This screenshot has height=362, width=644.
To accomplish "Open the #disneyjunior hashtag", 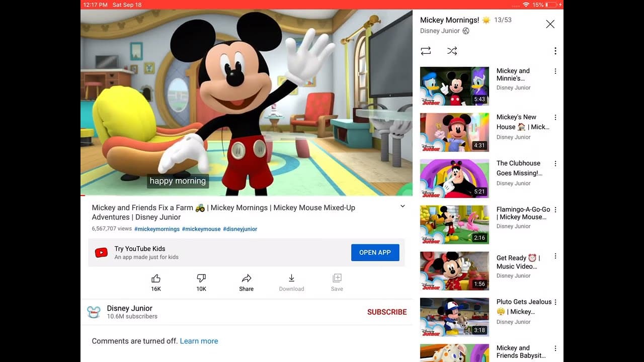I will 240,229.
